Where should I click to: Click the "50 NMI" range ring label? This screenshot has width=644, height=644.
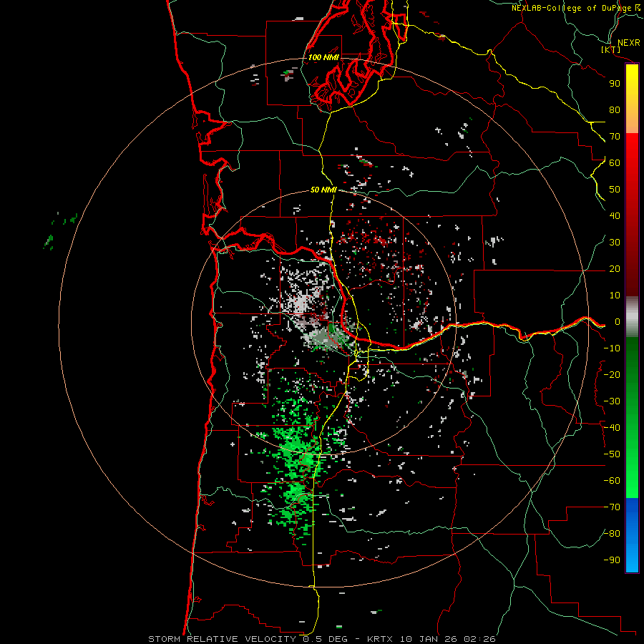pyautogui.click(x=323, y=190)
